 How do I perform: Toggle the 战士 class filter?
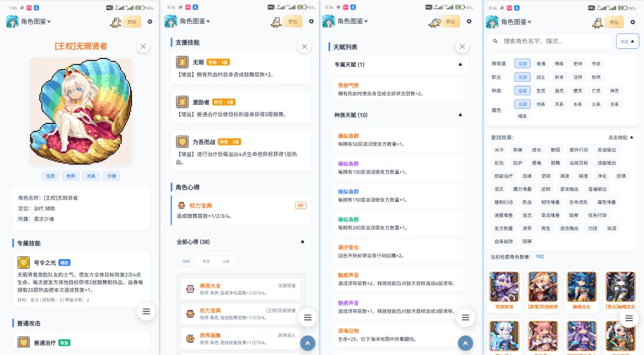[x=541, y=77]
